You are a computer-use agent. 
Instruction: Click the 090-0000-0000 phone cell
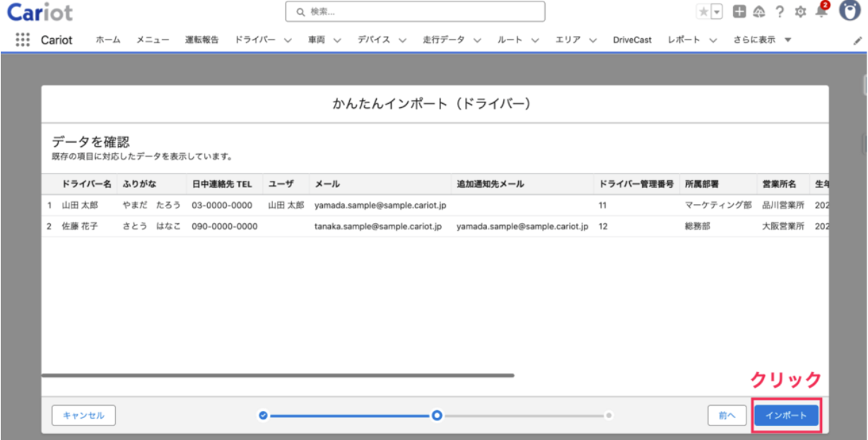225,227
